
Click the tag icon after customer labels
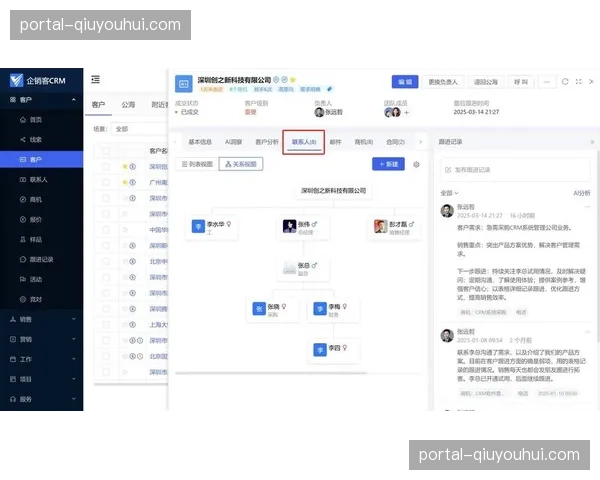point(329,89)
